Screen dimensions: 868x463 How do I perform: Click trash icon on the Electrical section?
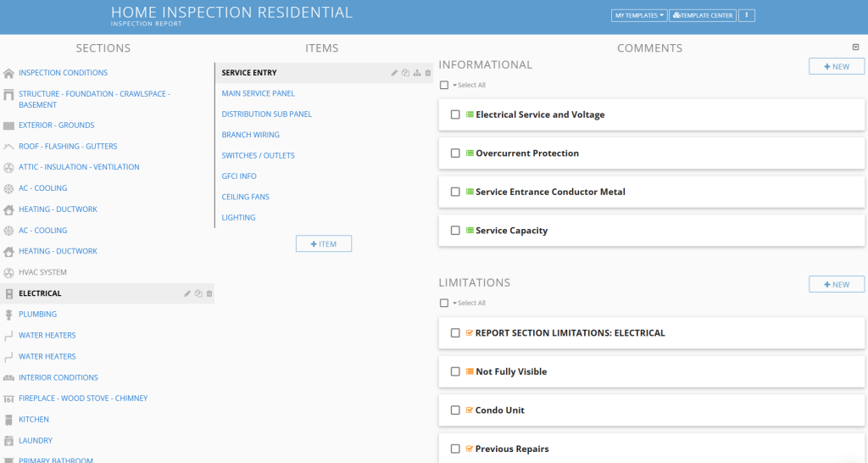[x=209, y=293]
